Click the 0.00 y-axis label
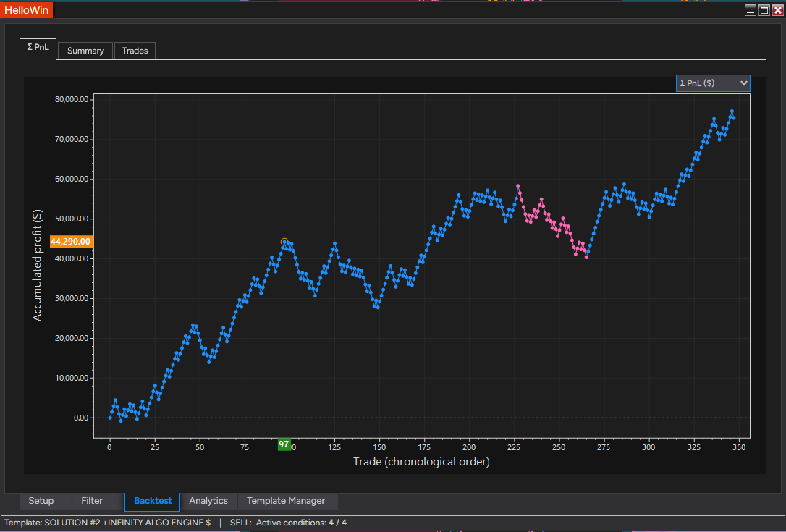The height and width of the screenshot is (532, 786). point(81,418)
